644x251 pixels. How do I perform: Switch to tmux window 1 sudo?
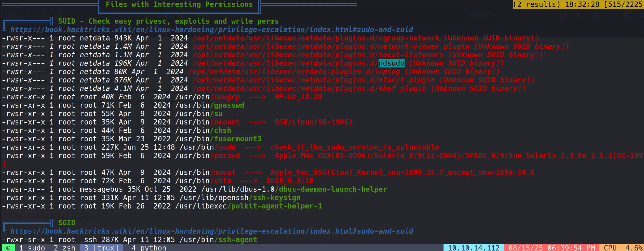point(32,248)
